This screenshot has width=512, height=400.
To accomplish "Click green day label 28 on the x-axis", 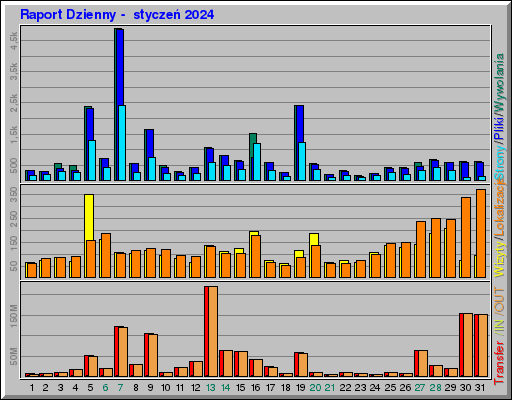I will coord(435,388).
